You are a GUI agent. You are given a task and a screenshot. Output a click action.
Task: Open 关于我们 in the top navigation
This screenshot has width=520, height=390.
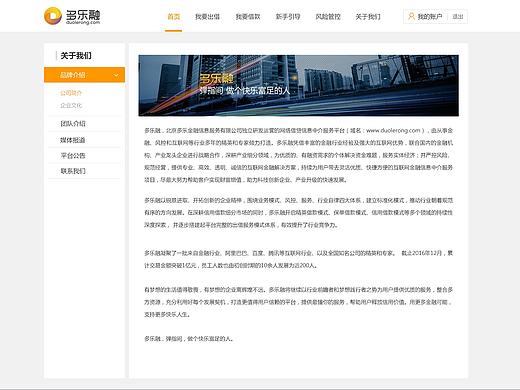[368, 17]
